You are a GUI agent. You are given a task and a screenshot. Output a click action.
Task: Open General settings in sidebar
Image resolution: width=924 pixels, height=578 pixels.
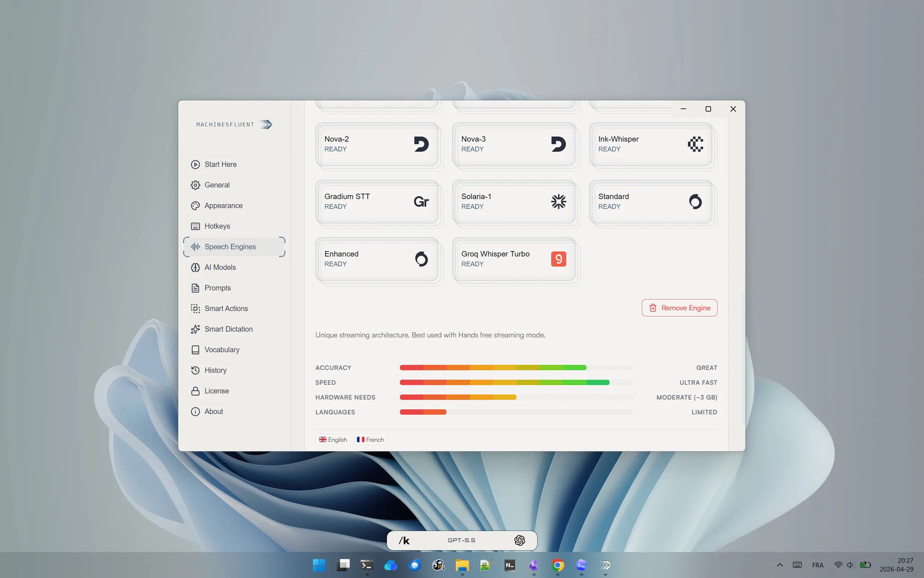pyautogui.click(x=234, y=185)
